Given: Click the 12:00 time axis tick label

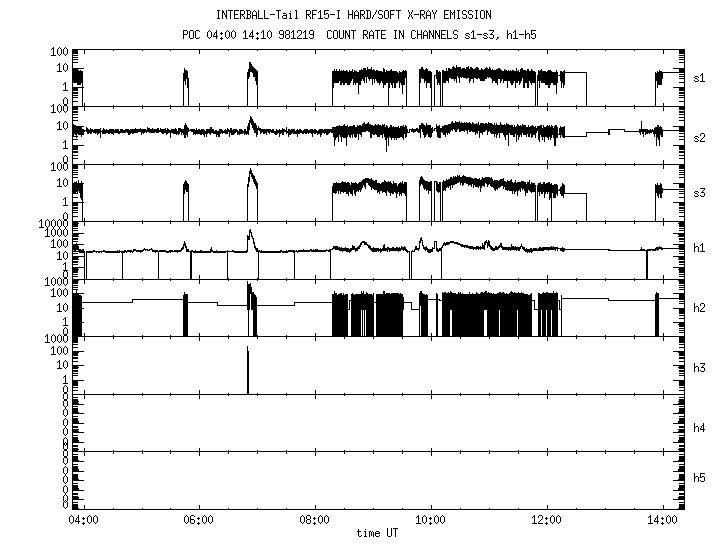Looking at the screenshot, I should click(546, 521).
